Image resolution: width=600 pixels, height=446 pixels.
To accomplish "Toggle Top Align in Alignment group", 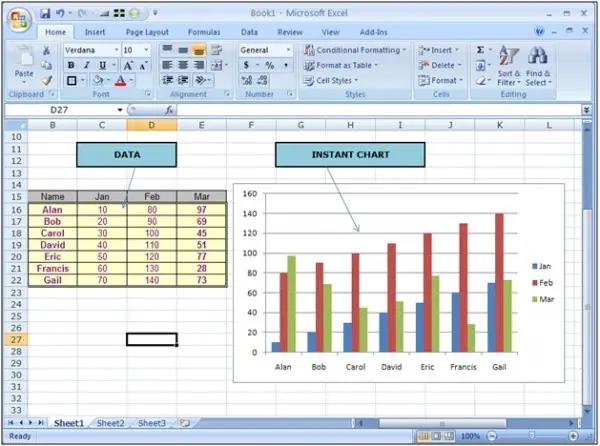I will coord(167,50).
